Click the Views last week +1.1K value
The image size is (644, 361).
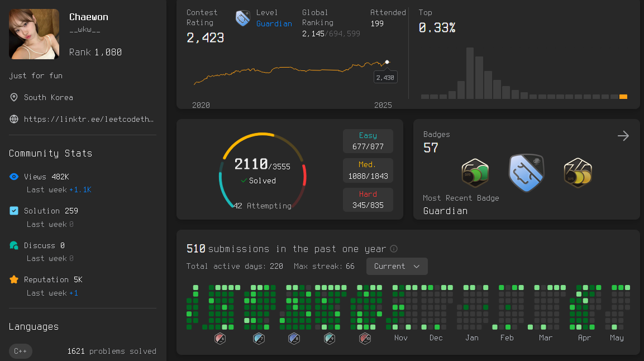click(x=80, y=190)
